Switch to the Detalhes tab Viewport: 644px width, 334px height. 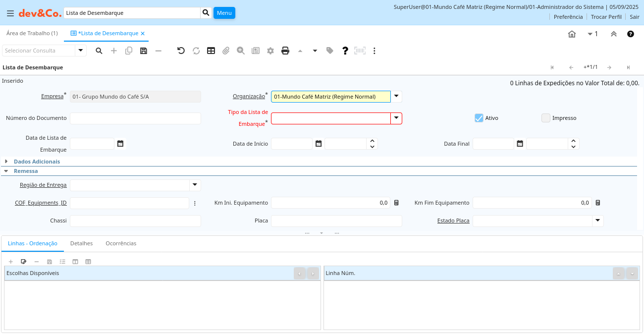point(81,243)
